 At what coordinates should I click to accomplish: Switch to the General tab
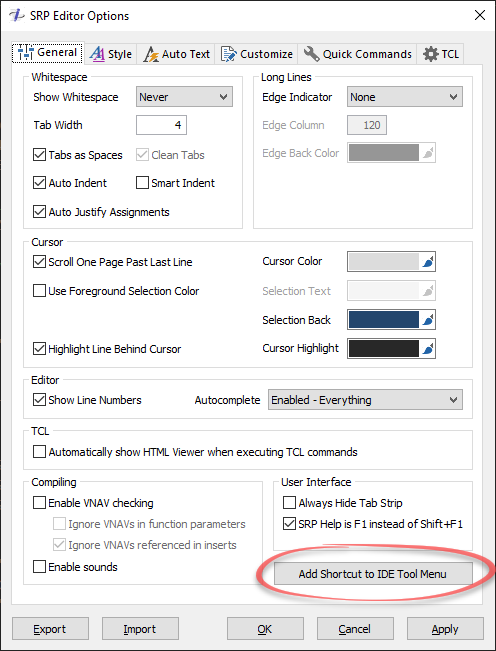pos(48,53)
